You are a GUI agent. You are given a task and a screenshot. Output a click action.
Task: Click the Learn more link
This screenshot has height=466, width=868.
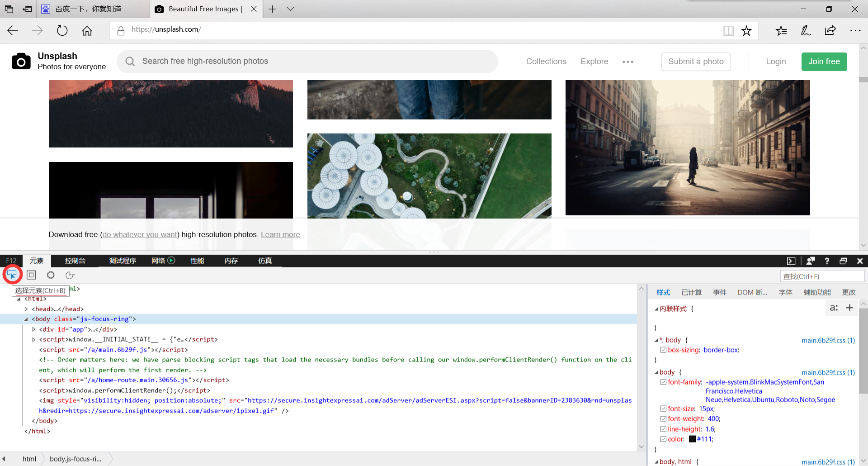pos(280,234)
